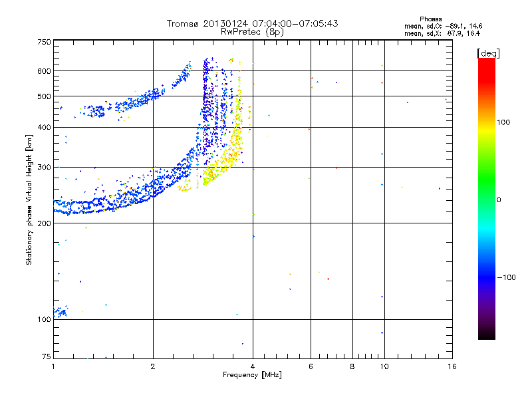The height and width of the screenshot is (399, 532).
Task: Click the plot title 'Tromsø 20130124 07:04:00-07:05:43'
Action: pyautogui.click(x=252, y=23)
